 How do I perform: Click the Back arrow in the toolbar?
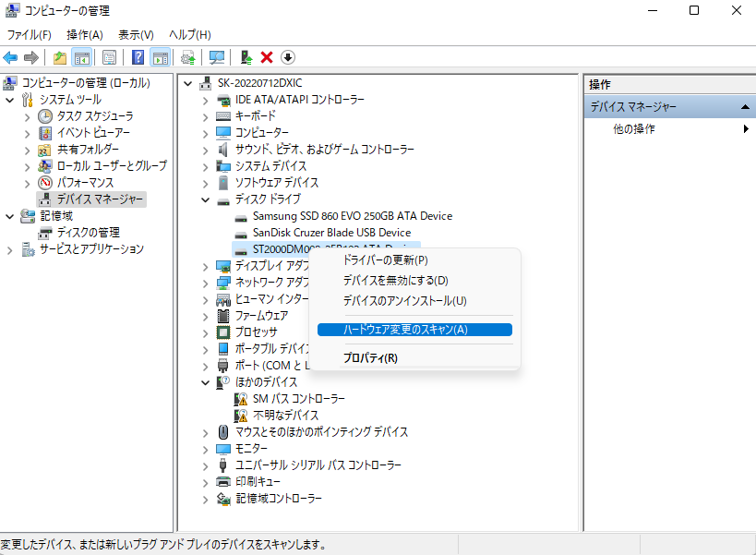point(11,57)
